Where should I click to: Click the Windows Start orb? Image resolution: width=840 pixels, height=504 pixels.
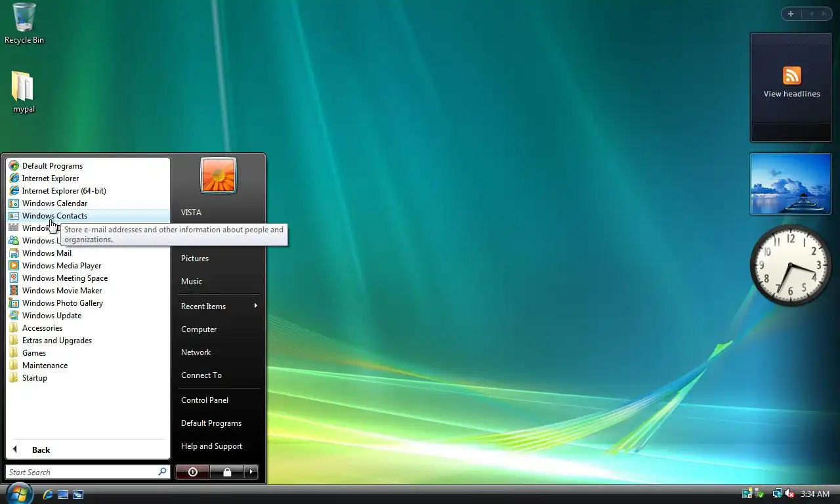point(19,493)
